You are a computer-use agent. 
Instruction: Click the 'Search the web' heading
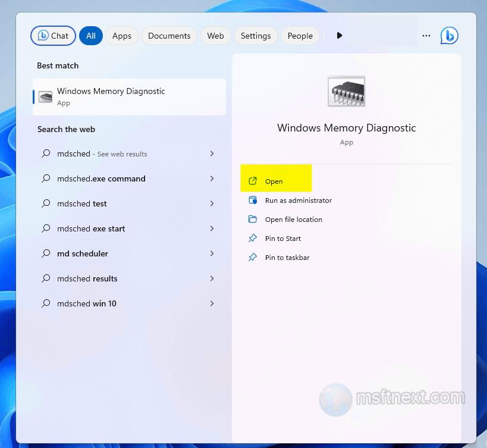pos(66,129)
